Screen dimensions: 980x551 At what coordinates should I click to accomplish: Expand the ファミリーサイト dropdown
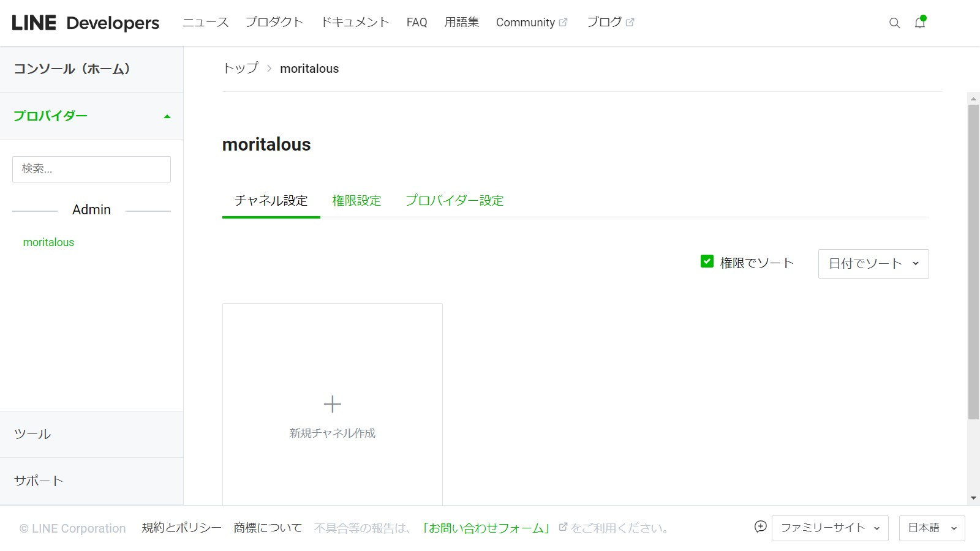coord(829,528)
